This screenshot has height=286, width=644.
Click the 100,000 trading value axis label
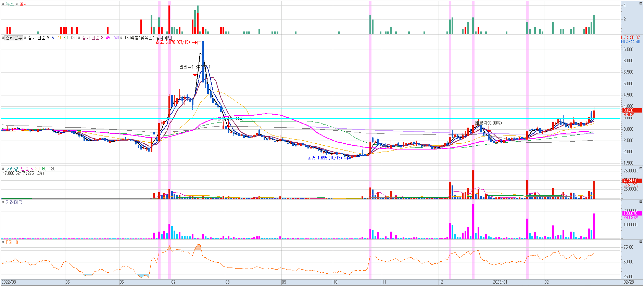pos(630,224)
